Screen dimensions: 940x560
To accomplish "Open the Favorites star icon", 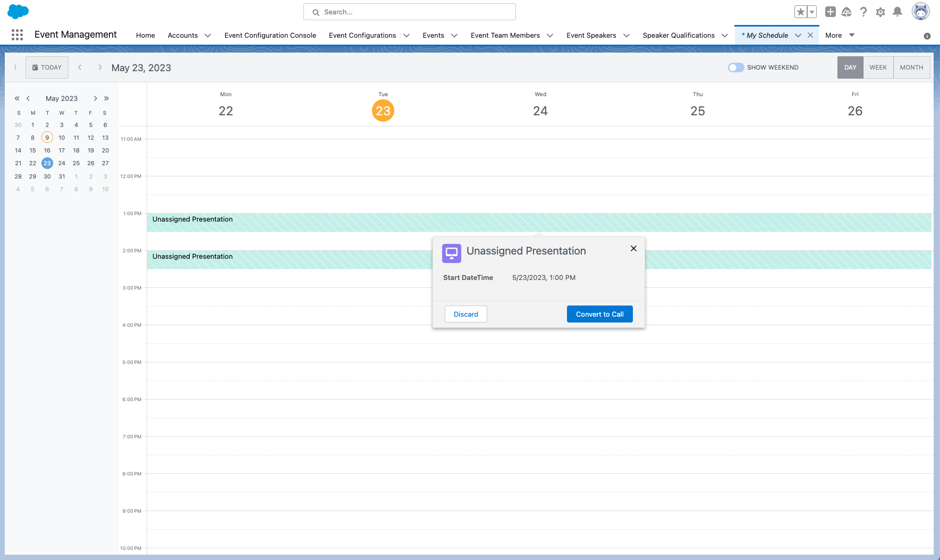I will [x=800, y=12].
